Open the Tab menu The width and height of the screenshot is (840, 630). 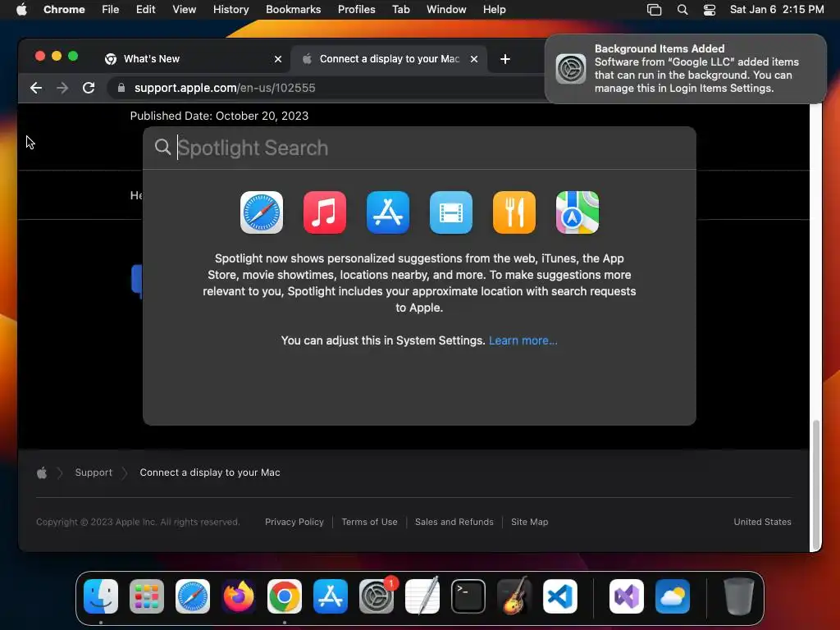click(x=400, y=9)
